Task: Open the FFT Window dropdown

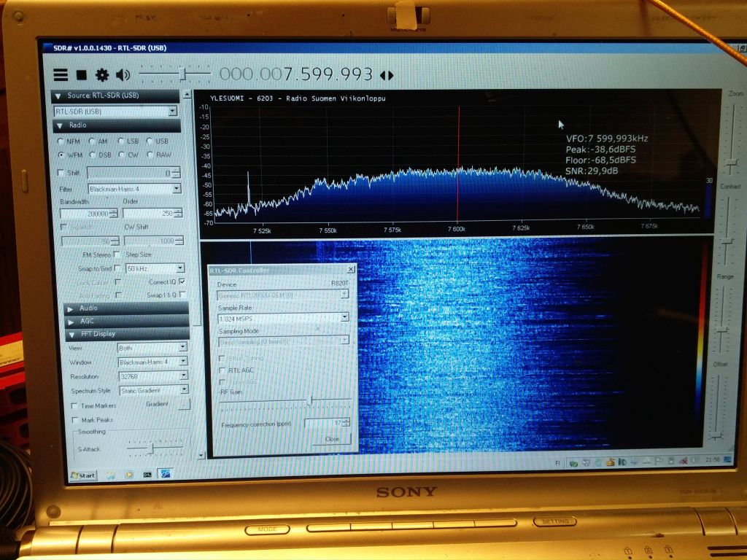Action: [x=152, y=362]
